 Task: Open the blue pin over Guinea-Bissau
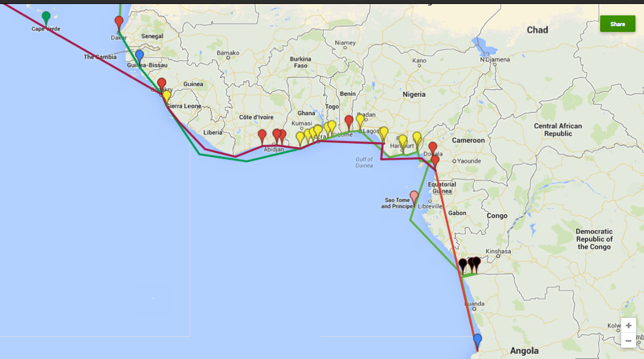coord(140,56)
